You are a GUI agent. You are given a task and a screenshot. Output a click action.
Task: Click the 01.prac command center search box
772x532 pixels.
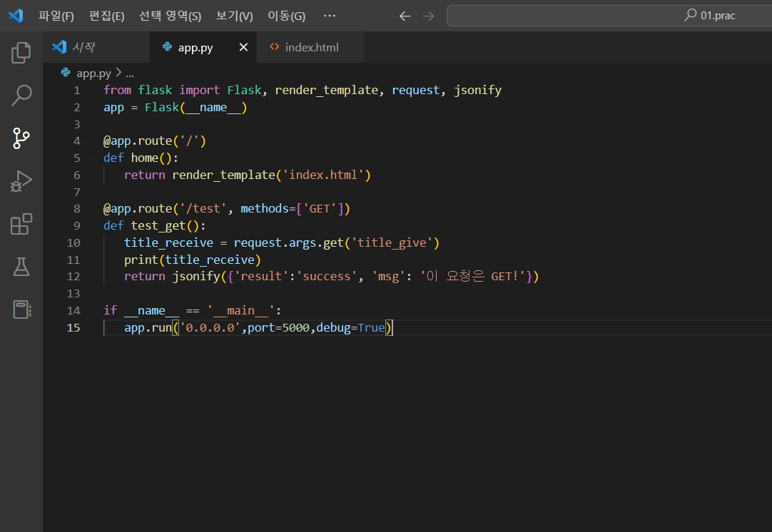pos(609,16)
